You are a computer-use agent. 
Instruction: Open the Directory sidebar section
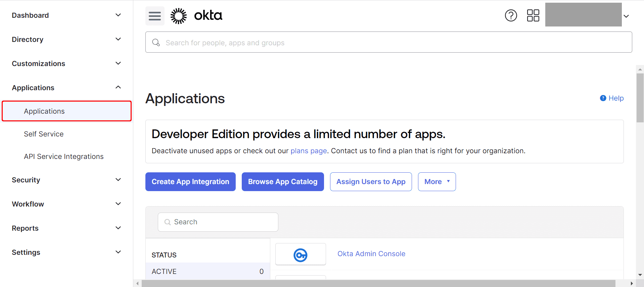point(66,40)
